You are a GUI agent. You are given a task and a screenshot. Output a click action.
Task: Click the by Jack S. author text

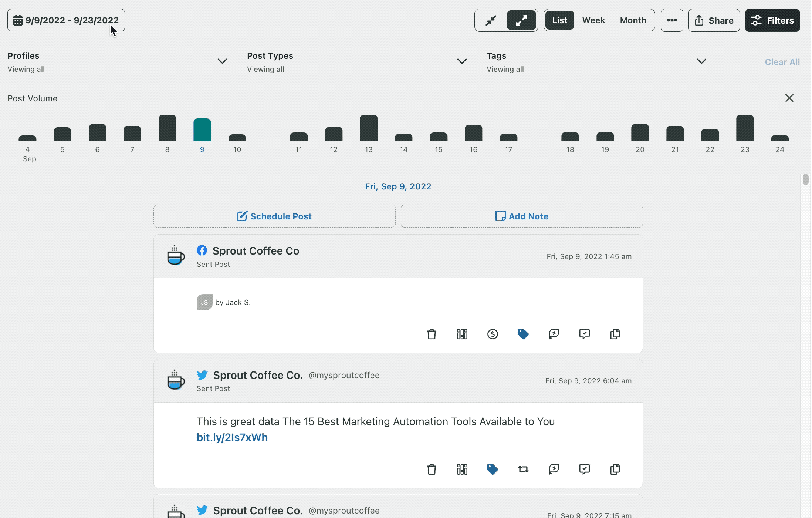(233, 302)
